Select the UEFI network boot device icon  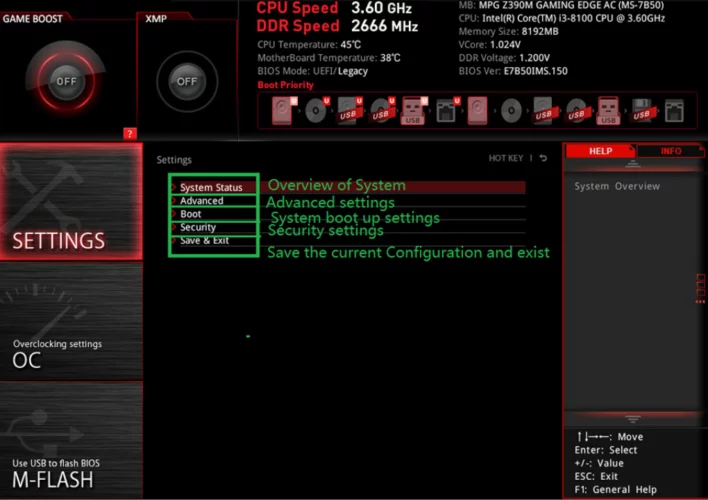click(447, 110)
